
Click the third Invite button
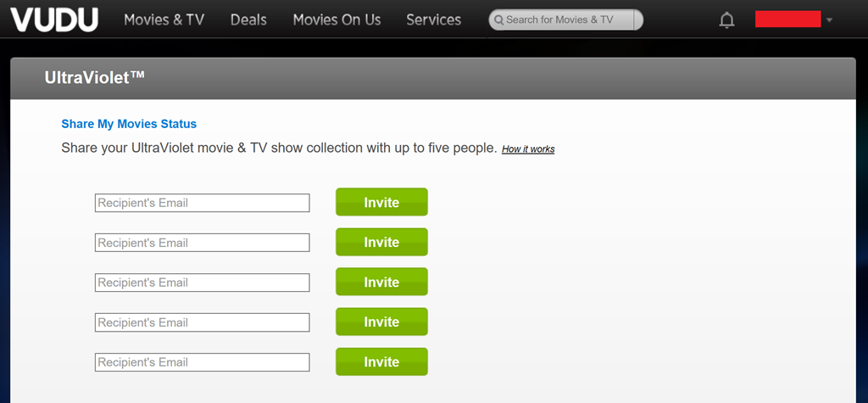click(381, 282)
